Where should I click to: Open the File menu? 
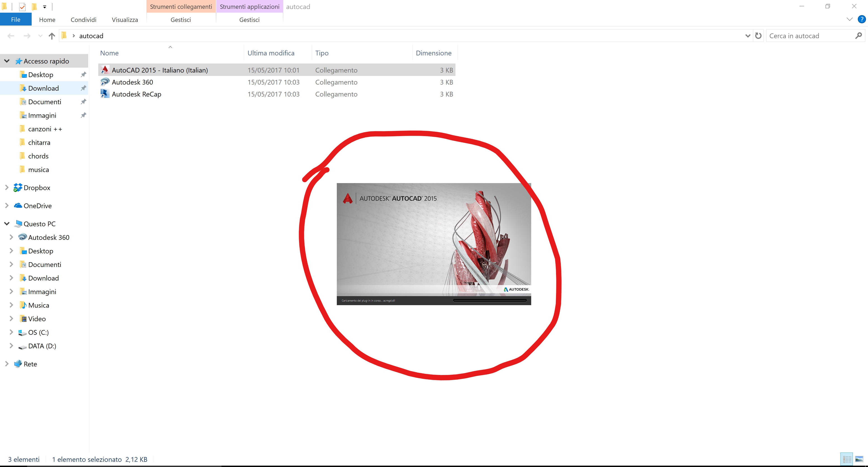click(x=16, y=19)
